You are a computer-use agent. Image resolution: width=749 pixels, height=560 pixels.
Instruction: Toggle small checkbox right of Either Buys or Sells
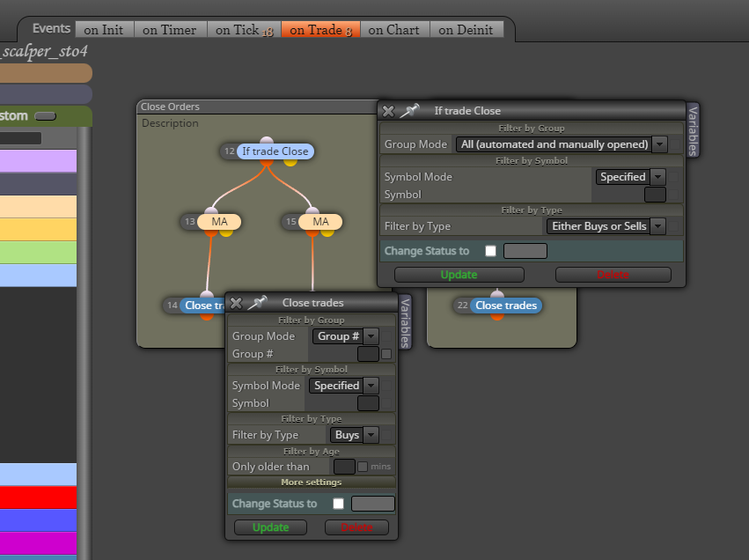coord(673,226)
